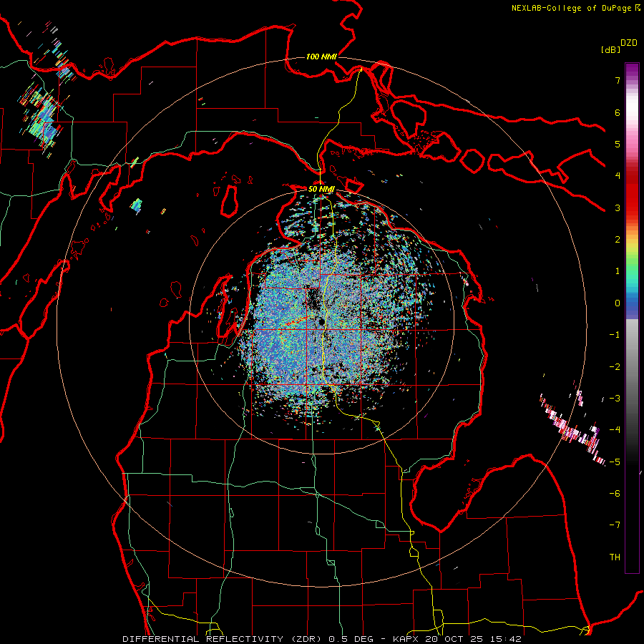Click the -6 value on the color scale

[x=615, y=494]
